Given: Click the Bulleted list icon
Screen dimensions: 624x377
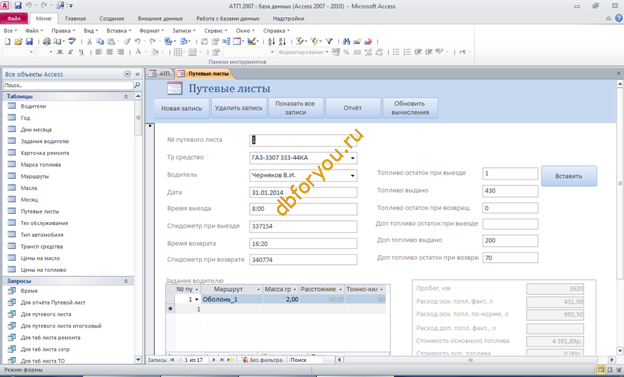Looking at the screenshot, I should click(x=396, y=52).
